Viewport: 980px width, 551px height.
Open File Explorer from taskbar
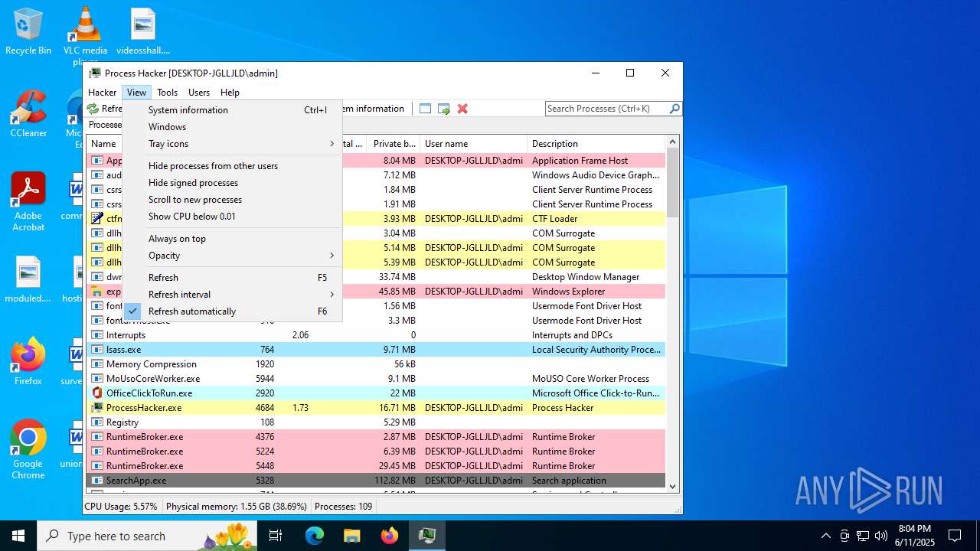click(x=352, y=536)
